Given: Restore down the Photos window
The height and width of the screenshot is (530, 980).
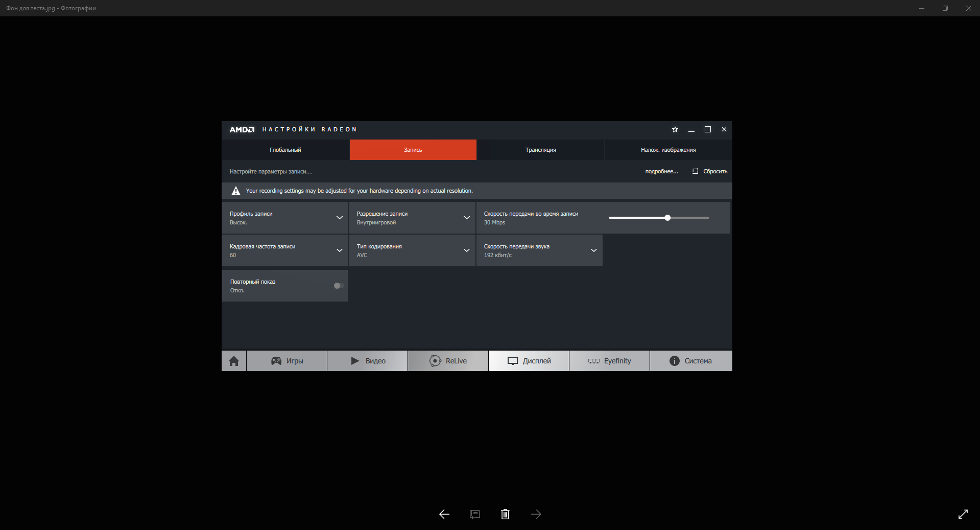Looking at the screenshot, I should pyautogui.click(x=945, y=8).
